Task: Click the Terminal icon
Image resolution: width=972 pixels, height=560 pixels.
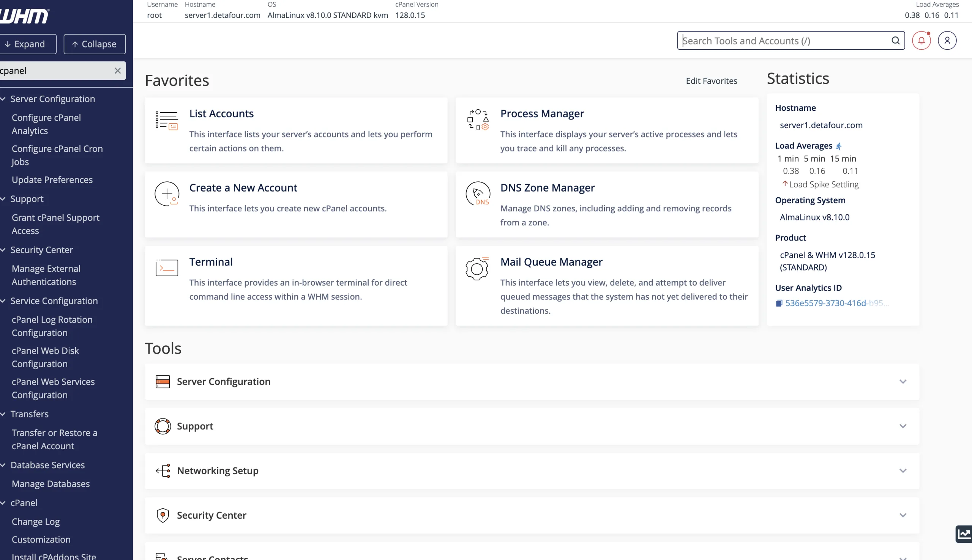Action: tap(167, 268)
